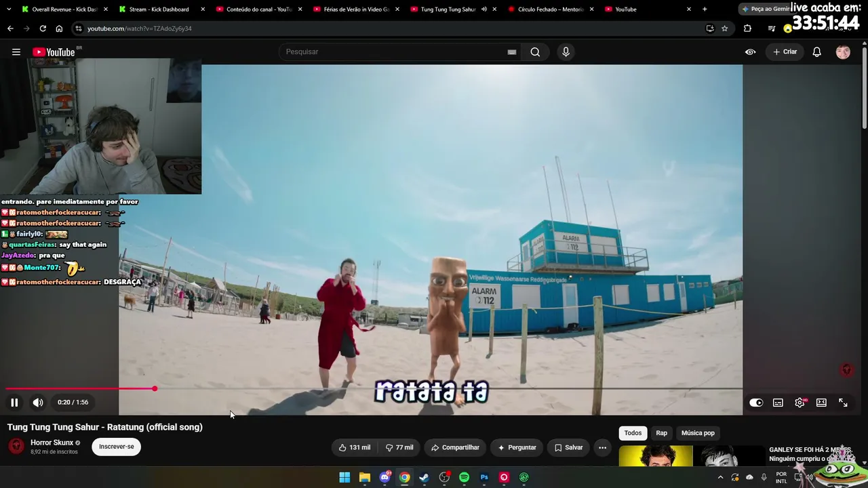This screenshot has height=488, width=868.
Task: Toggle the autoplay switch in the player
Action: point(756,403)
